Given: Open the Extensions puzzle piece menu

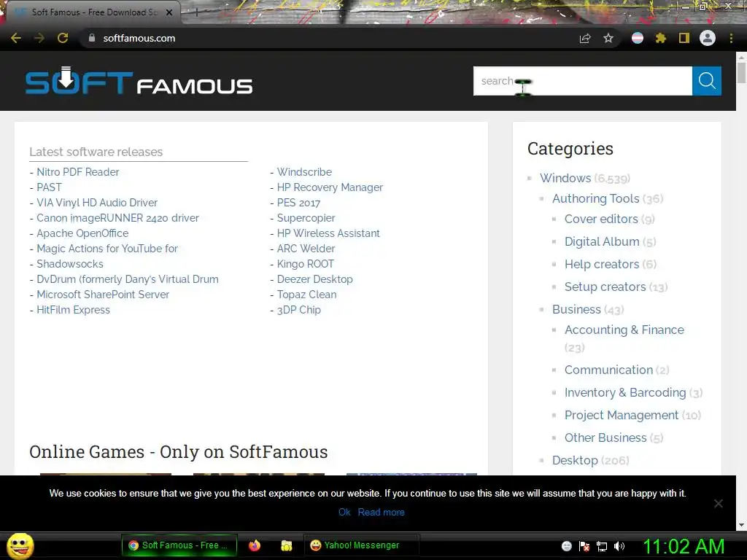Looking at the screenshot, I should pos(661,38).
